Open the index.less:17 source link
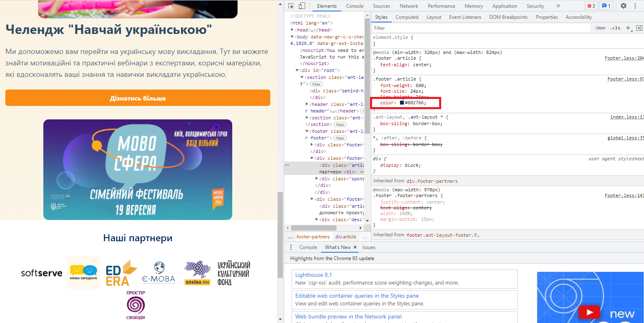 [627, 117]
